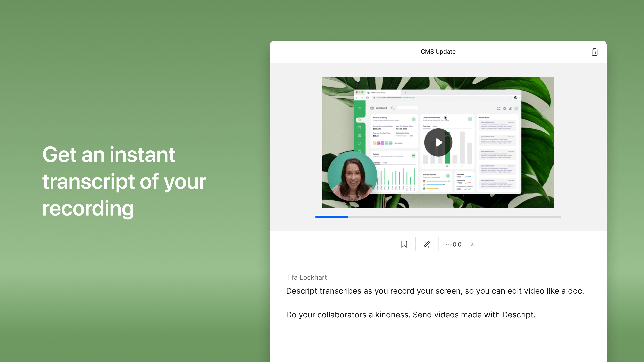Click the CMS Update title text
The image size is (644, 362).
438,51
